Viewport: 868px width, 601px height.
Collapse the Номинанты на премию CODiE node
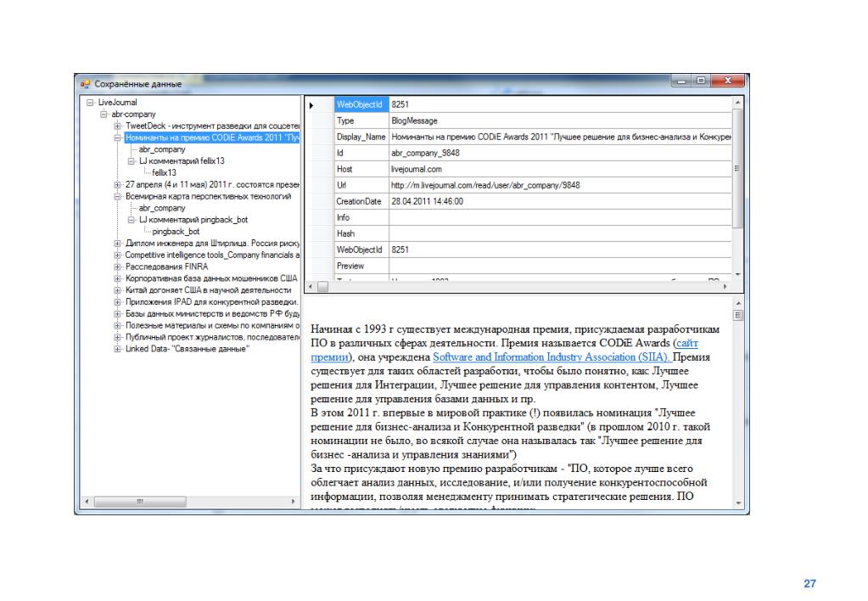pyautogui.click(x=117, y=138)
